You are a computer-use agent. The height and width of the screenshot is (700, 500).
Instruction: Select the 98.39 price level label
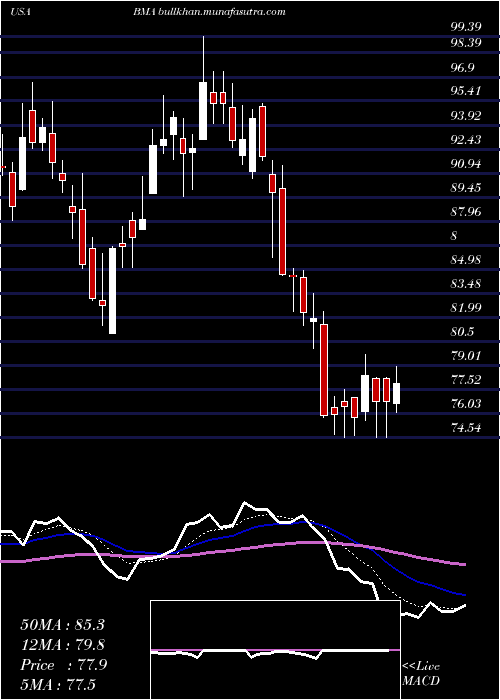(x=466, y=43)
